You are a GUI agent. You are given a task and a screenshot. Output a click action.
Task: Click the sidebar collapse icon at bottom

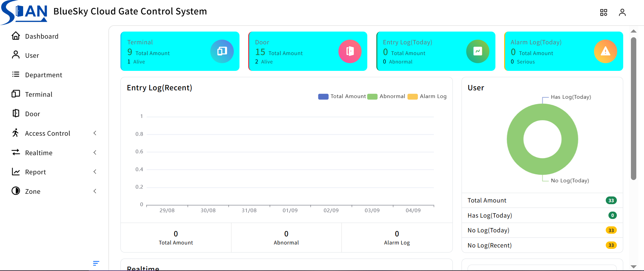coord(96,263)
